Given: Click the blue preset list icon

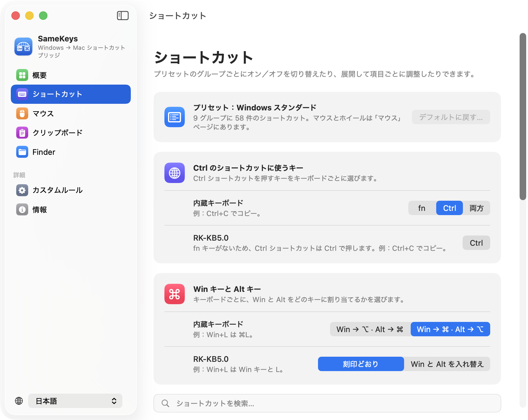Looking at the screenshot, I should click(x=175, y=117).
